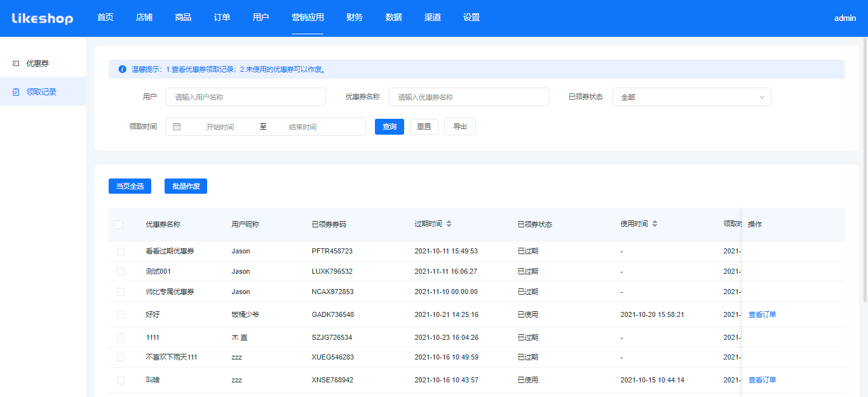Click the 已使用 status in 好好 row
Screen dimensions: 868x397
coord(528,315)
